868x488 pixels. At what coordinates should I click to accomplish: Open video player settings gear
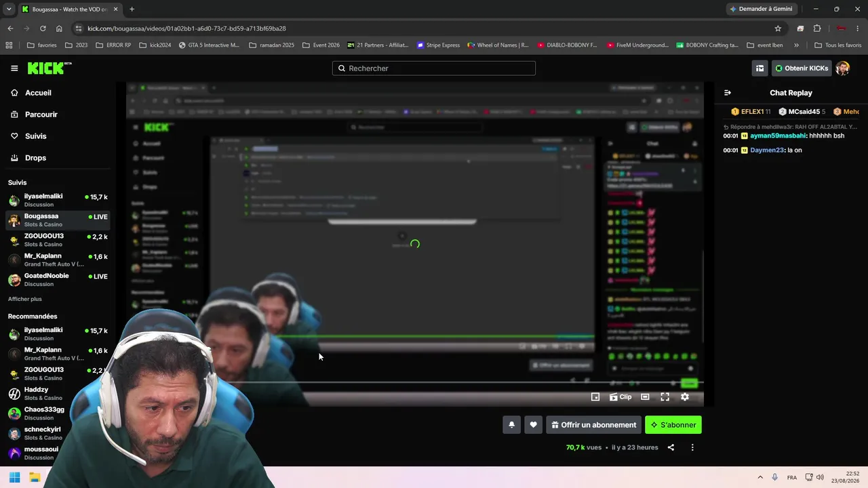click(x=685, y=397)
